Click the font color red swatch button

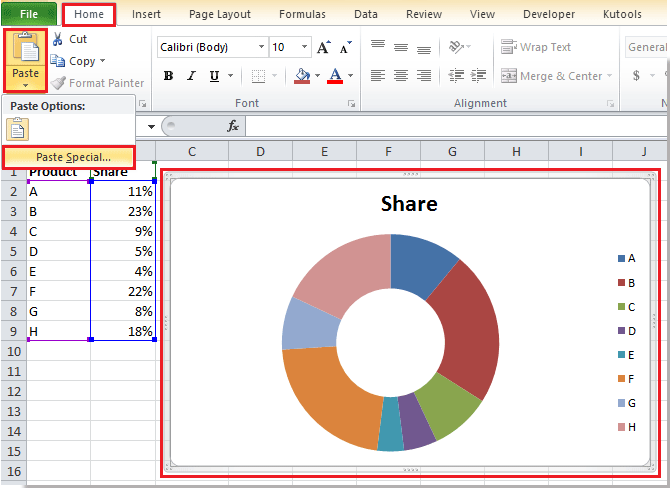click(335, 77)
